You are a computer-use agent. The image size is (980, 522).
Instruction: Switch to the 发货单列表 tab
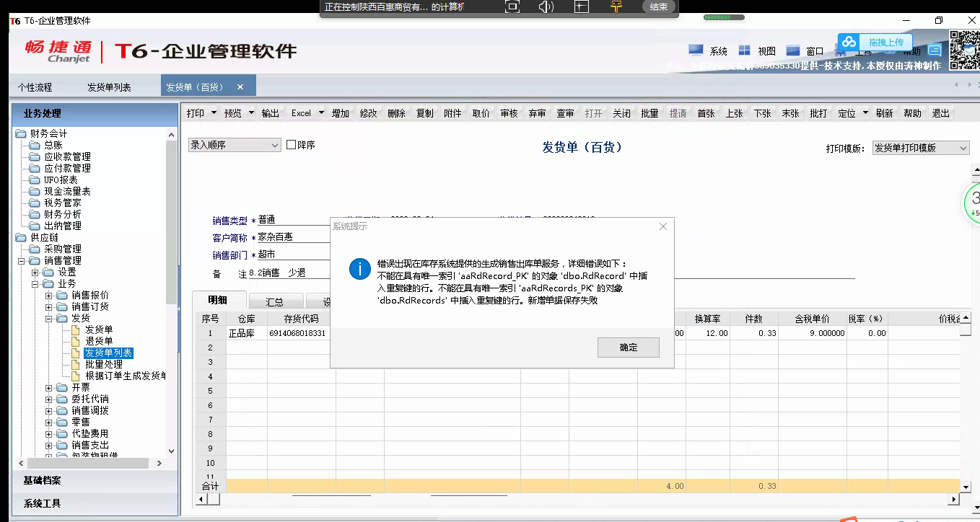[x=109, y=87]
